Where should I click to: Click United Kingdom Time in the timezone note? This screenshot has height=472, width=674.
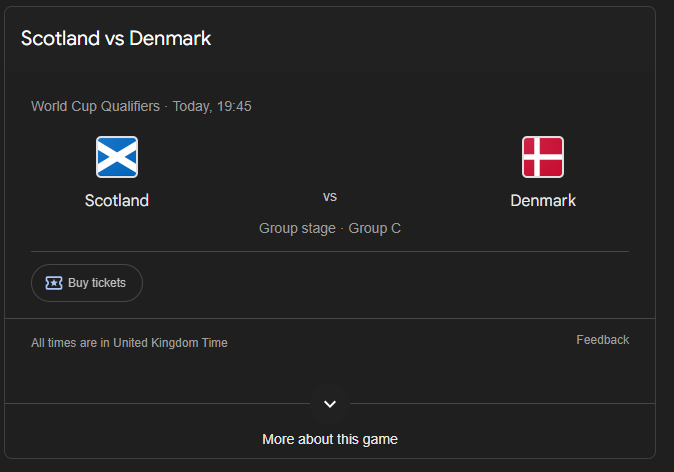(x=170, y=343)
